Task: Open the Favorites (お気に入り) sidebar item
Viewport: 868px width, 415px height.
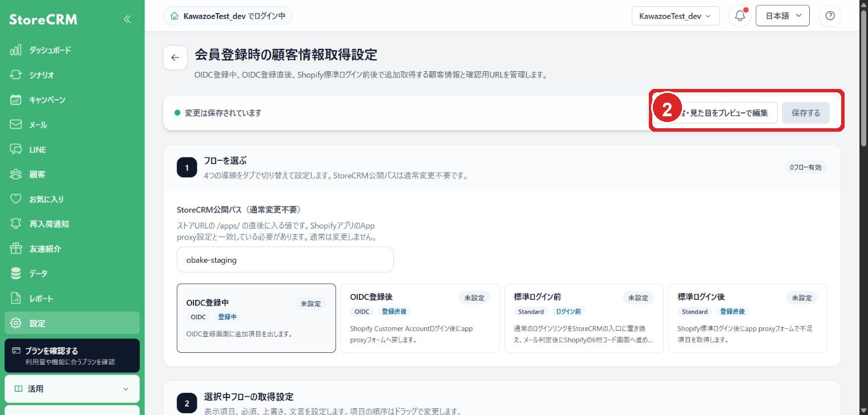Action: point(72,199)
